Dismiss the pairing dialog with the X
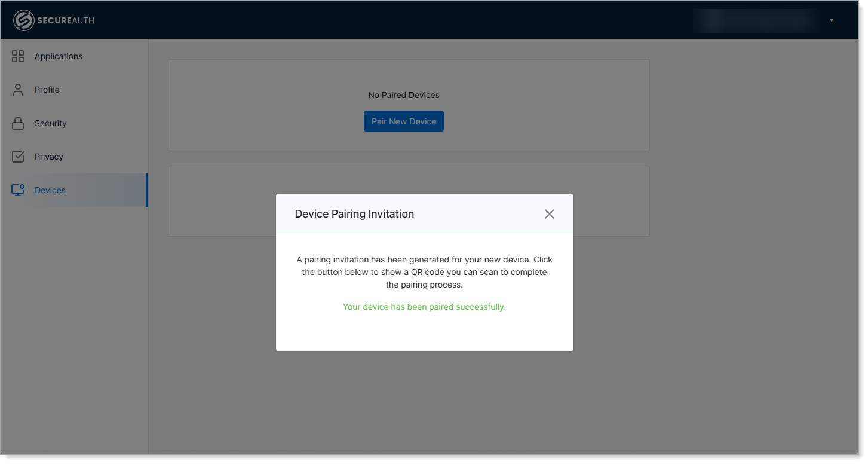 [x=549, y=213]
